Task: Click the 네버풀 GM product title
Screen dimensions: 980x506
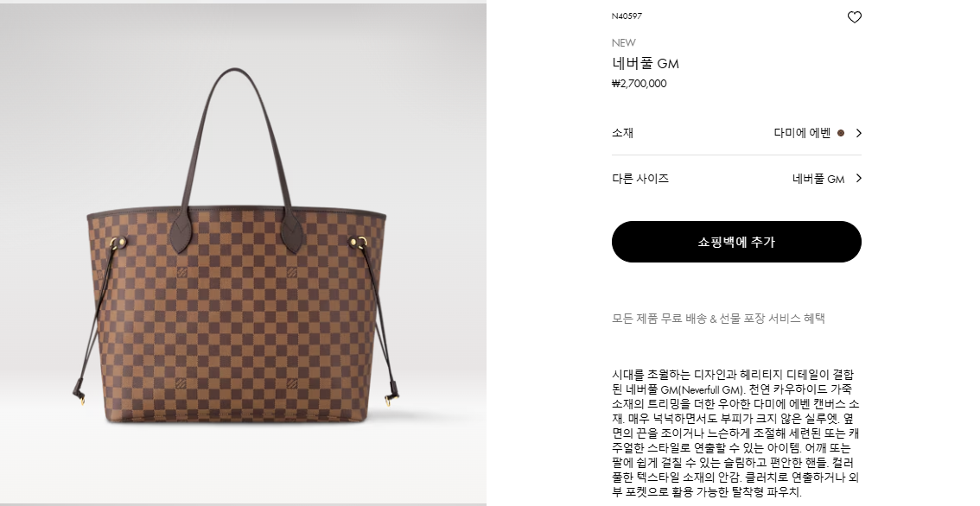Action: point(645,63)
